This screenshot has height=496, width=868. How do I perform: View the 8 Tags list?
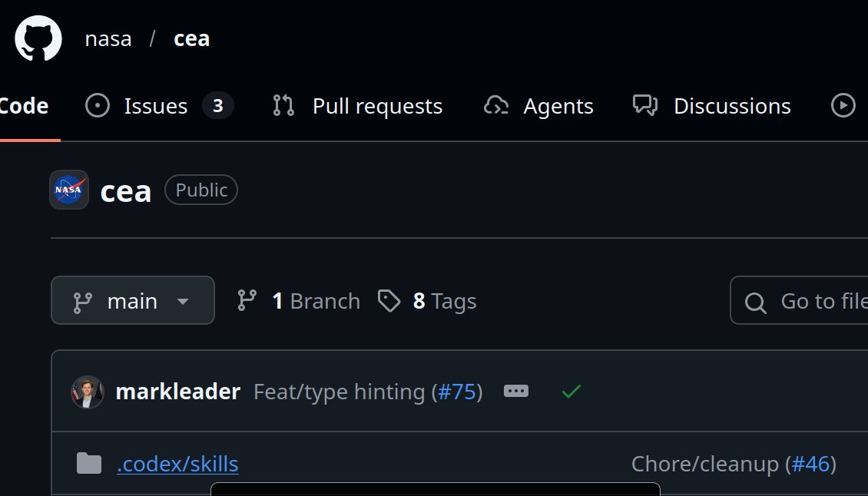click(427, 301)
